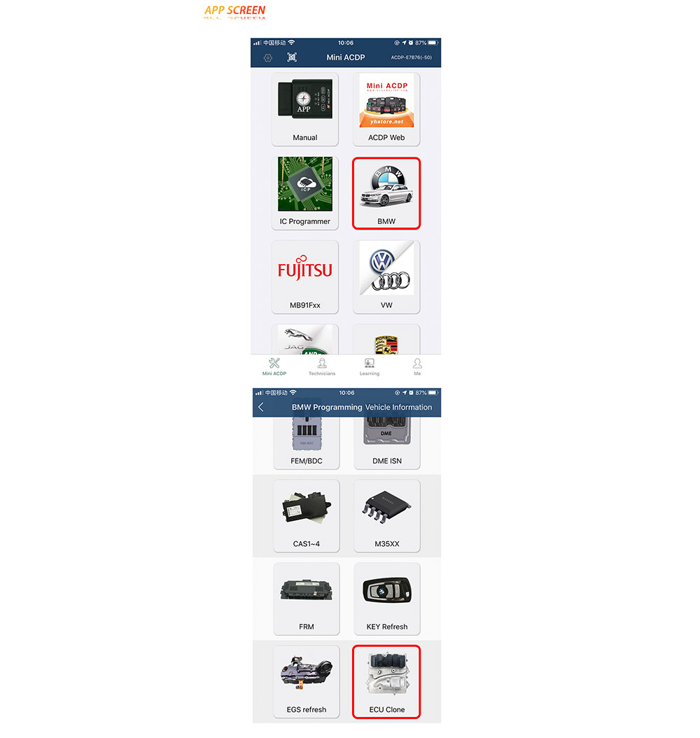
Task: Switch to the Technicians tab
Action: pyautogui.click(x=322, y=367)
